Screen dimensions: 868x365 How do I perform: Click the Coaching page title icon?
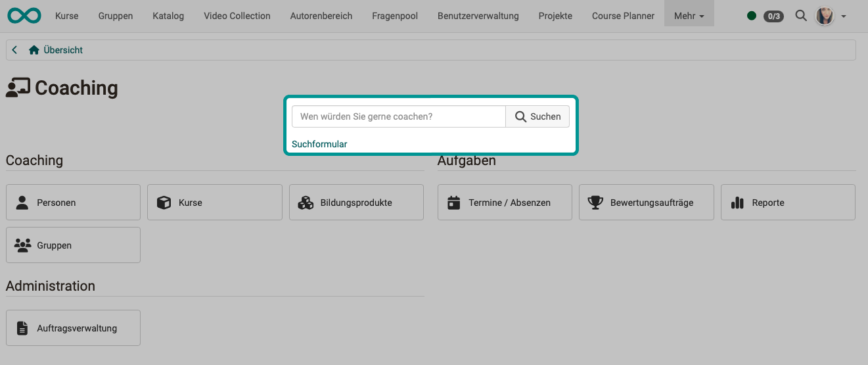(18, 88)
